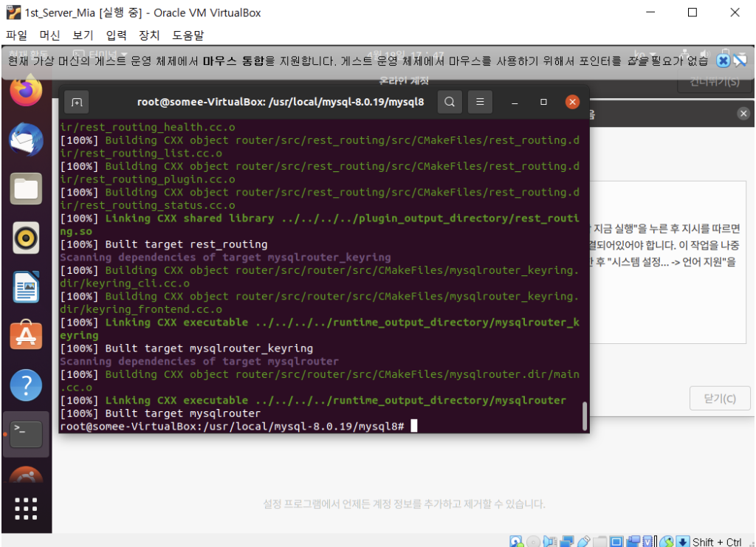Image resolution: width=756 pixels, height=547 pixels.
Task: Launch Ubuntu Software store icon
Action: pos(26,335)
